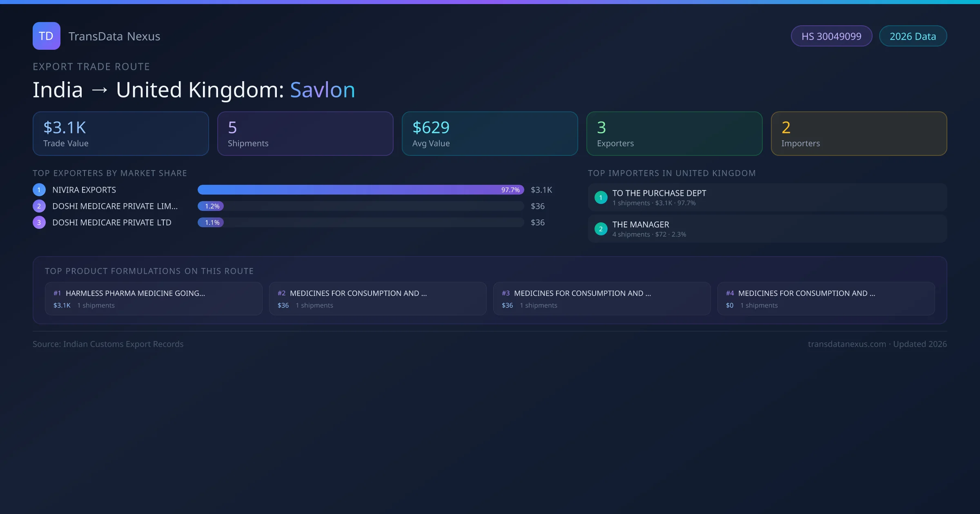The height and width of the screenshot is (514, 980).
Task: Click the 2026 Data pill badge
Action: [x=912, y=36]
